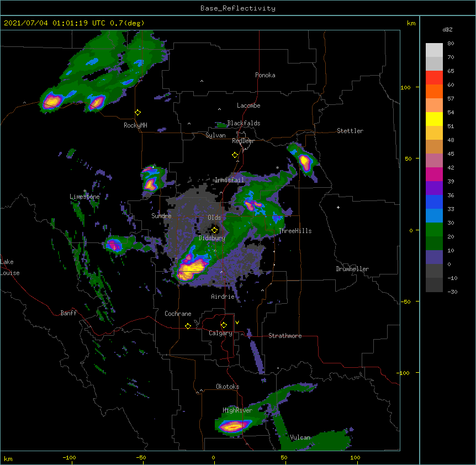
Task: Click the asterisk marker above Limestone label
Action: click(84, 191)
